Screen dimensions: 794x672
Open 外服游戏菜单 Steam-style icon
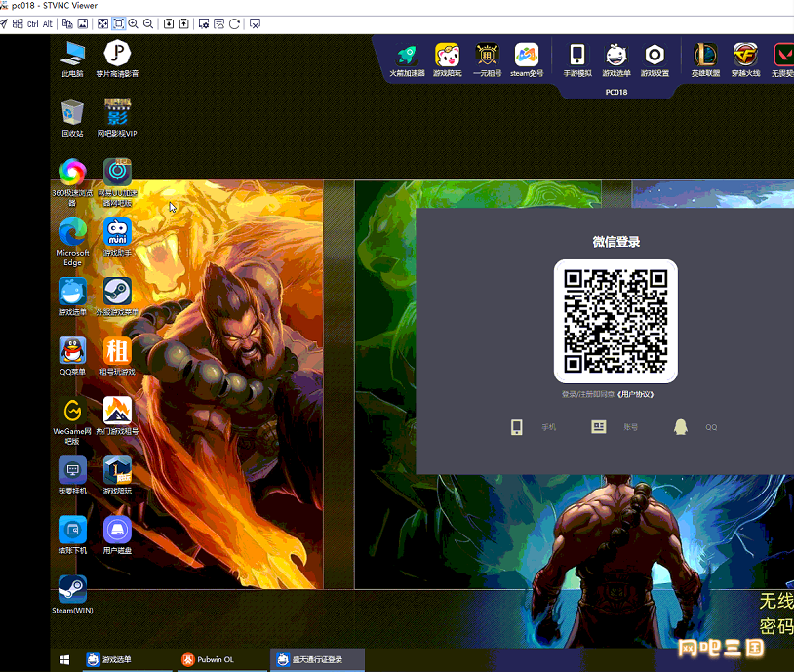tap(117, 296)
